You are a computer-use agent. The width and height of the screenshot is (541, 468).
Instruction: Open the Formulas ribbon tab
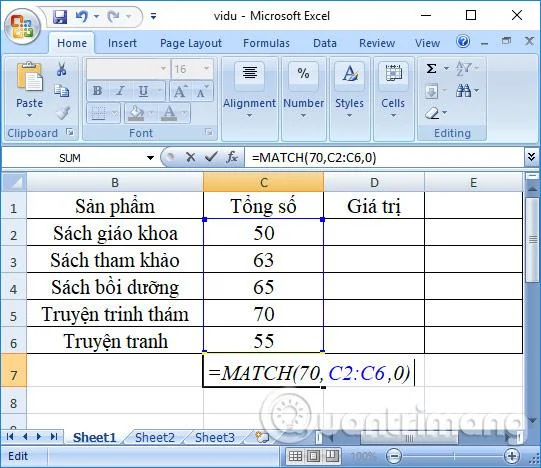tap(266, 43)
